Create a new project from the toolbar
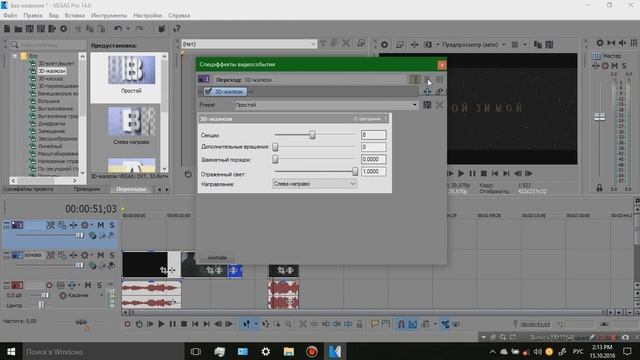Screen dimensions: 640x360 pyautogui.click(x=7, y=29)
